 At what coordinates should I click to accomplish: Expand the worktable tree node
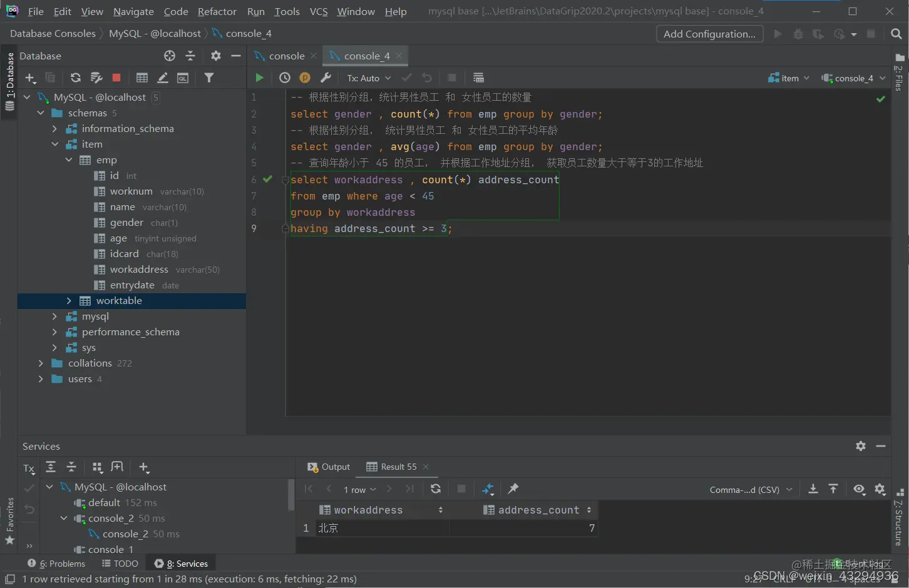tap(69, 301)
